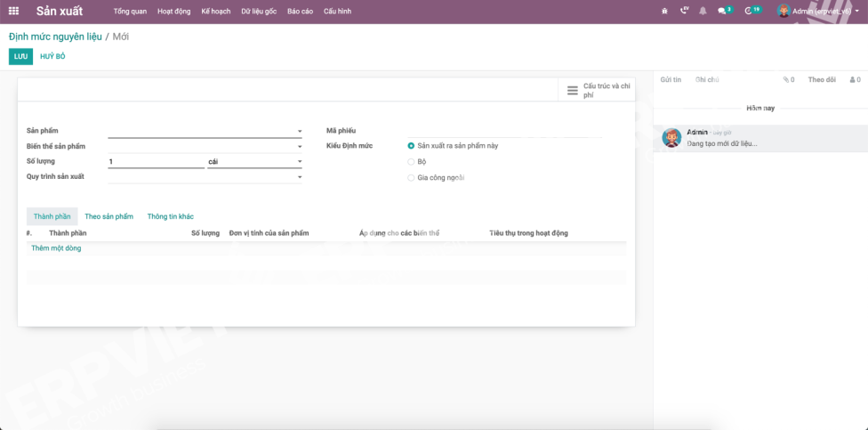Select Sản xuất ra sản phẩm này radio
Screen dimensions: 868x430
point(411,145)
